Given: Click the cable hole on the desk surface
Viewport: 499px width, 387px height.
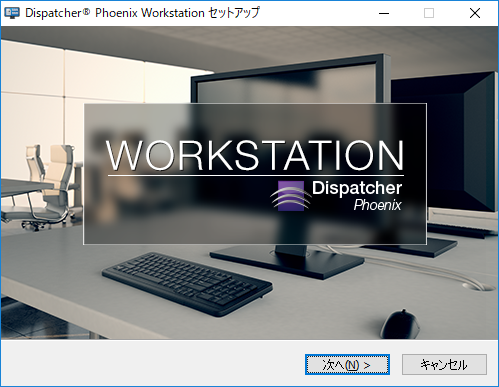Looking at the screenshot, I should click(478, 286).
